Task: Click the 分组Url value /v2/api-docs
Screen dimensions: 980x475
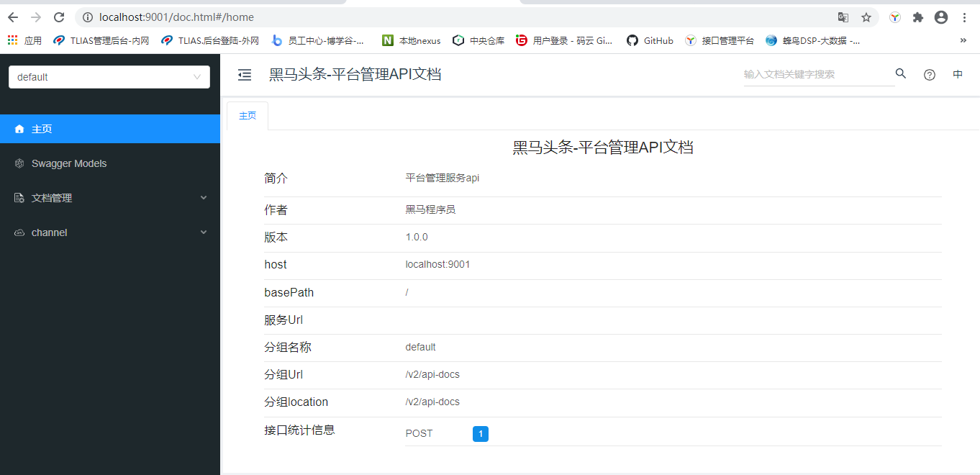Action: point(432,375)
